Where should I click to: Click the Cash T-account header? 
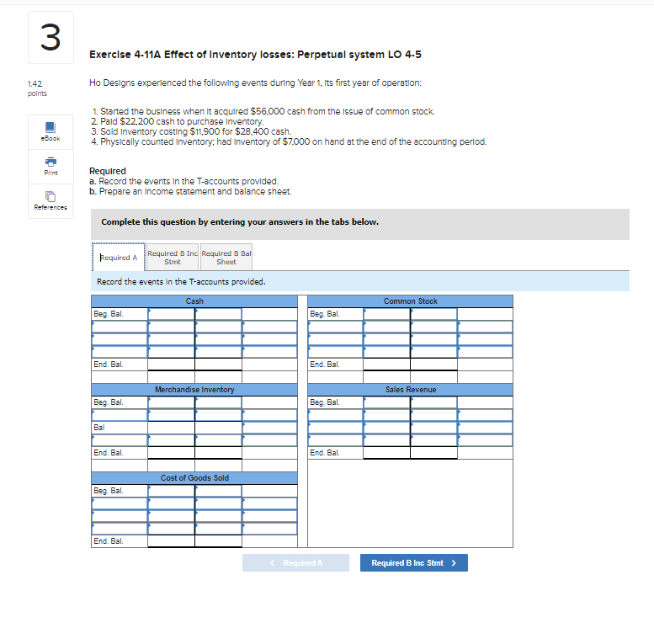[194, 301]
